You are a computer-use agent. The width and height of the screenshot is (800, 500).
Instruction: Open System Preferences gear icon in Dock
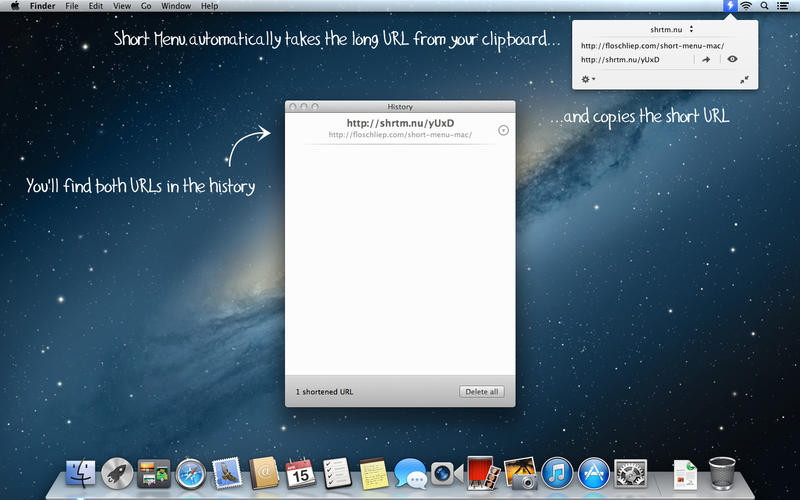click(631, 473)
